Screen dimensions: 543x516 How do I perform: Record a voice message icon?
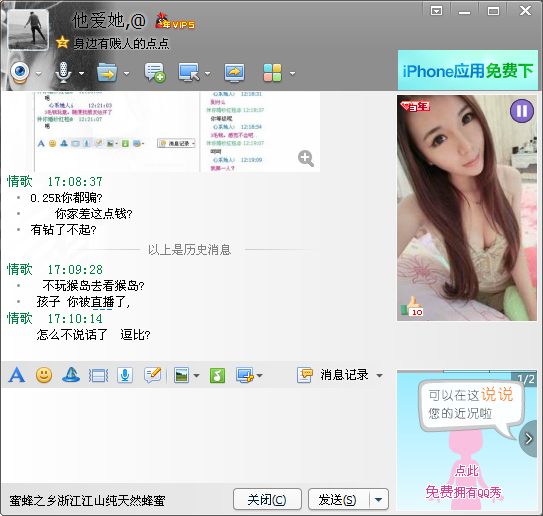125,375
